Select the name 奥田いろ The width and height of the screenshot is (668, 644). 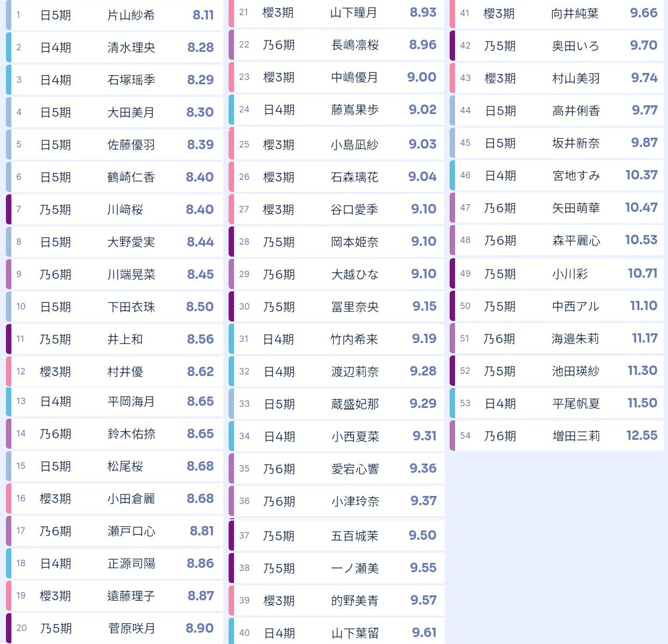click(575, 46)
